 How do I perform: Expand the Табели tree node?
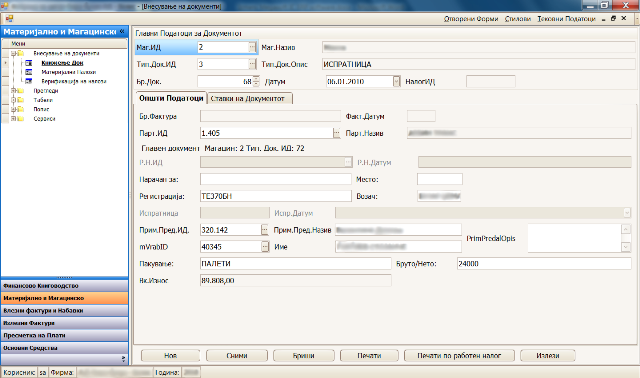point(13,100)
